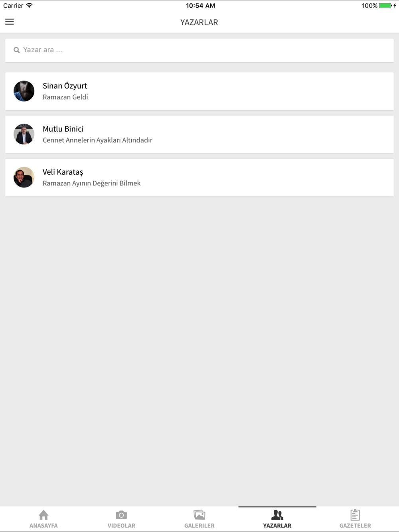Tap the Videolar camera icon
The image size is (399, 532).
coord(121,515)
